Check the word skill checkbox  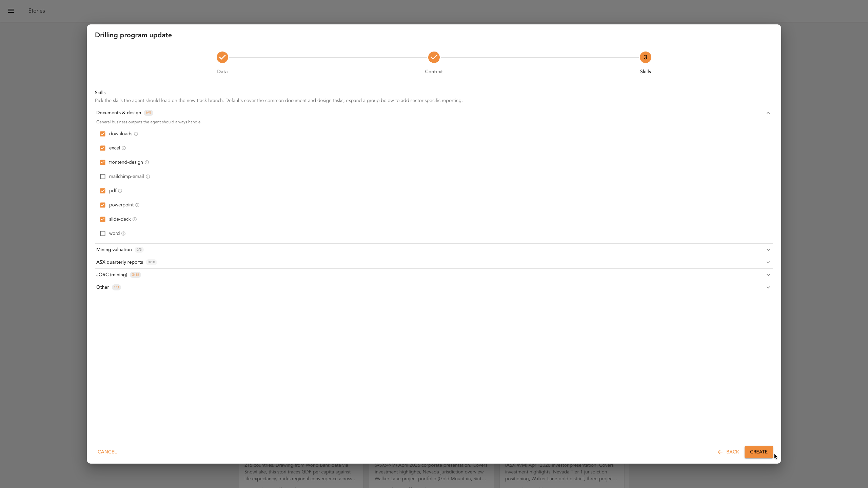pos(103,233)
